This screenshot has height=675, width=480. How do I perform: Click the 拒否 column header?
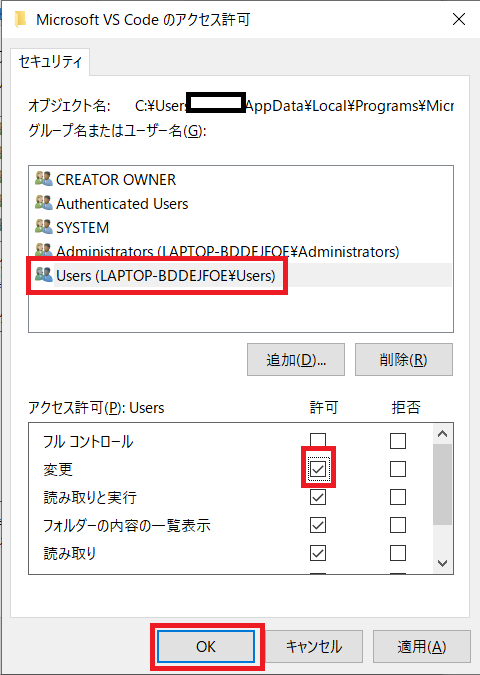[x=406, y=407]
